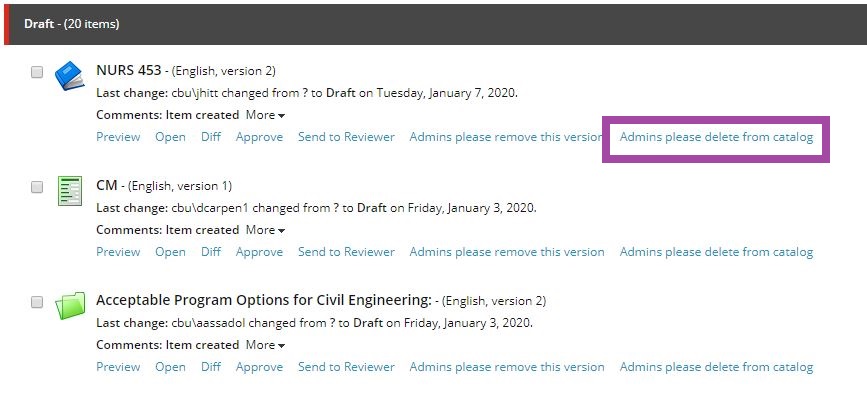Expand More under Acceptable Program Options
867x399 pixels.
click(265, 345)
